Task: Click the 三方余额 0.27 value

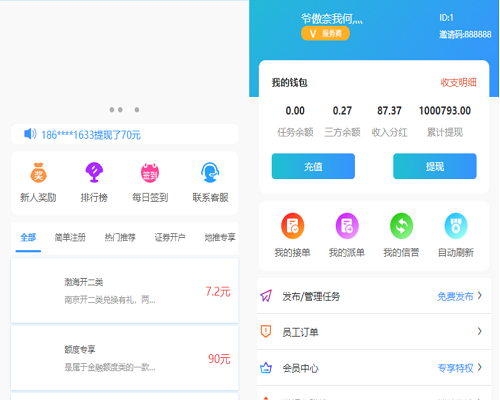Action: (342, 111)
